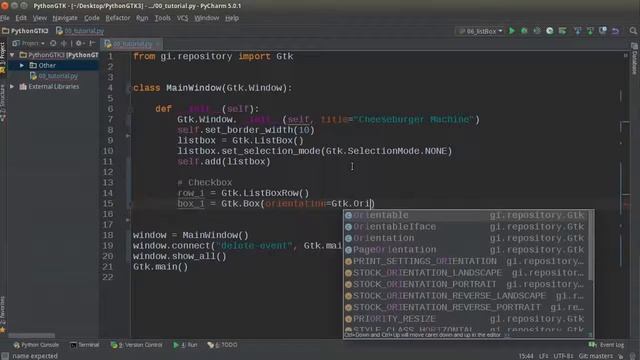Open run configuration dropdown 06_listBox
Image resolution: width=640 pixels, height=360 pixels.
[x=480, y=31]
